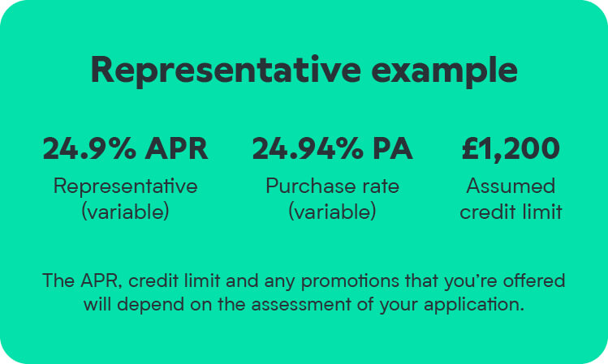The width and height of the screenshot is (608, 364).
Task: Select the "Representative" label below the APR
Action: coord(125,186)
